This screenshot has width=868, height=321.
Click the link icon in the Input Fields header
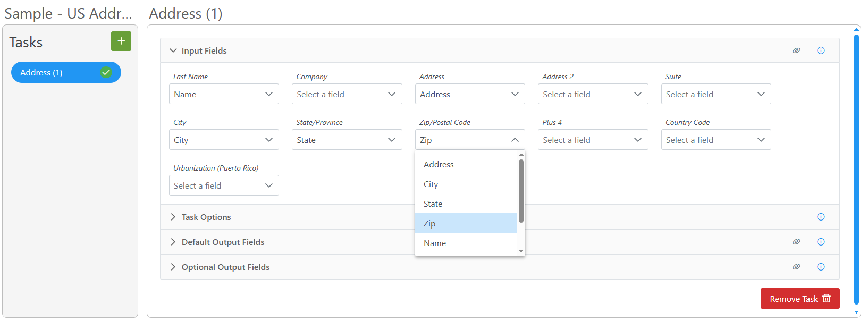click(796, 50)
